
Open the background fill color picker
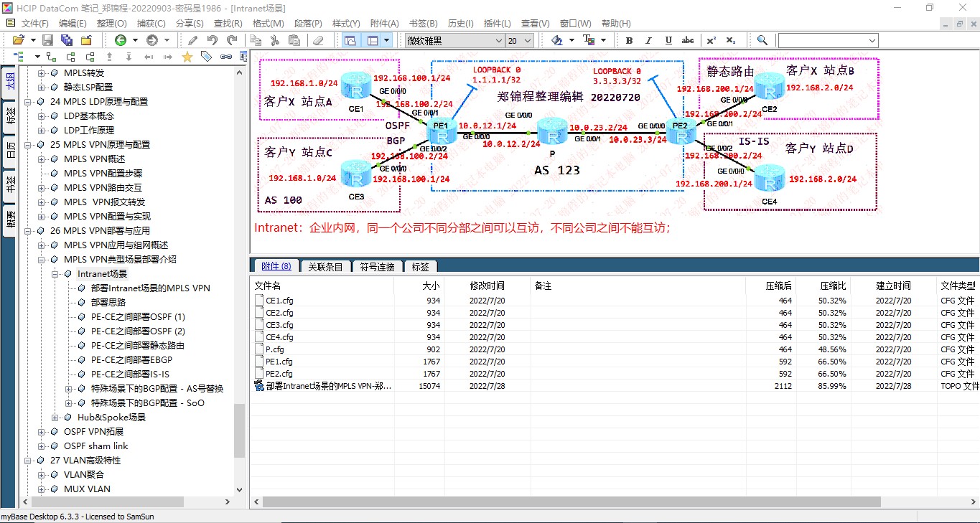(x=557, y=40)
